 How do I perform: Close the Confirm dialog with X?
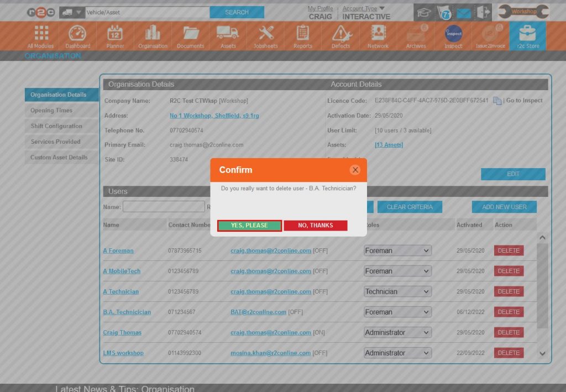355,170
